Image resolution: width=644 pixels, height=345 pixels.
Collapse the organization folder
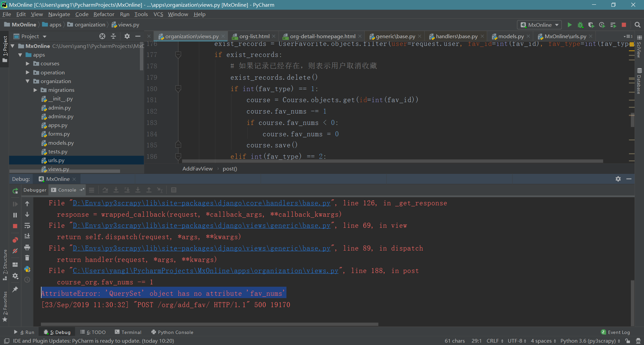(28, 81)
